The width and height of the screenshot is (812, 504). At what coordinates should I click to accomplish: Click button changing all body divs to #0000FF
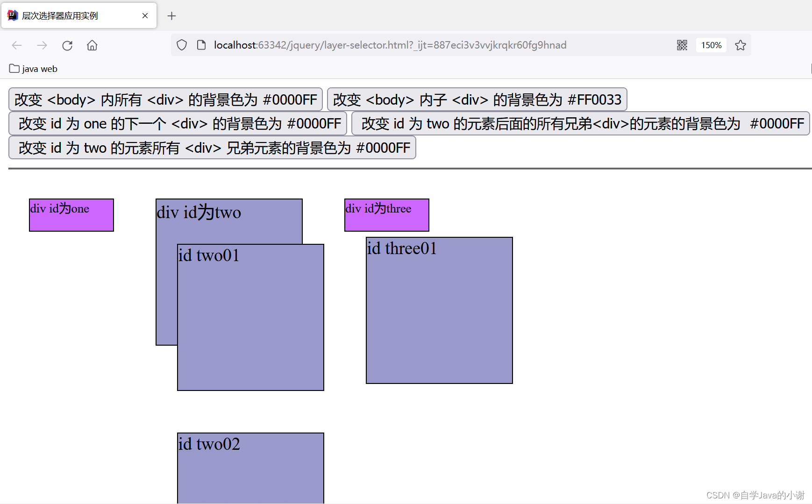(x=165, y=99)
